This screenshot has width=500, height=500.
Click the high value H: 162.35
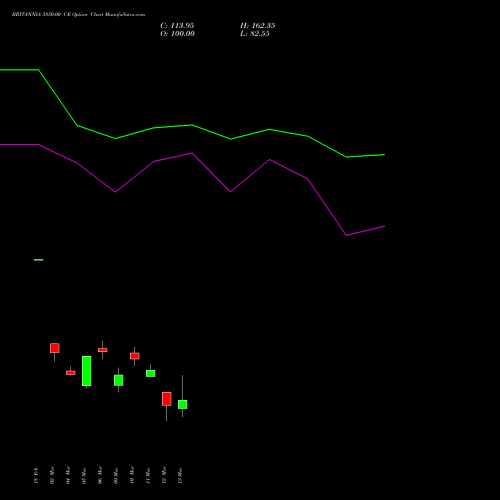258,26
